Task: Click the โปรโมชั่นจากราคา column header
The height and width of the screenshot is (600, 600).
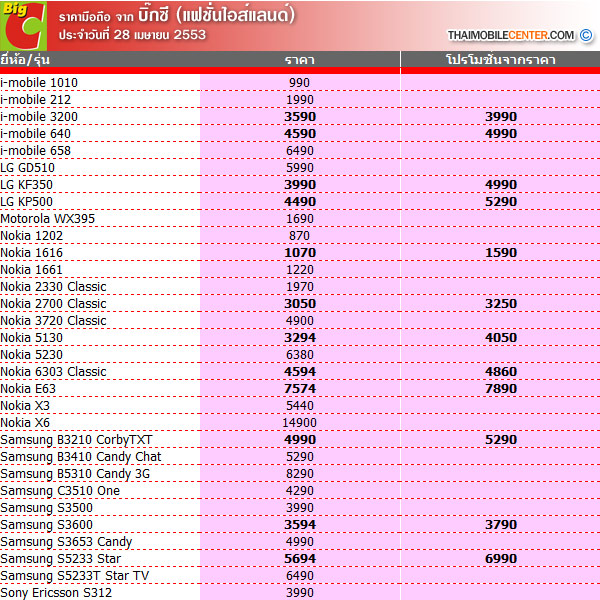Action: pyautogui.click(x=501, y=60)
